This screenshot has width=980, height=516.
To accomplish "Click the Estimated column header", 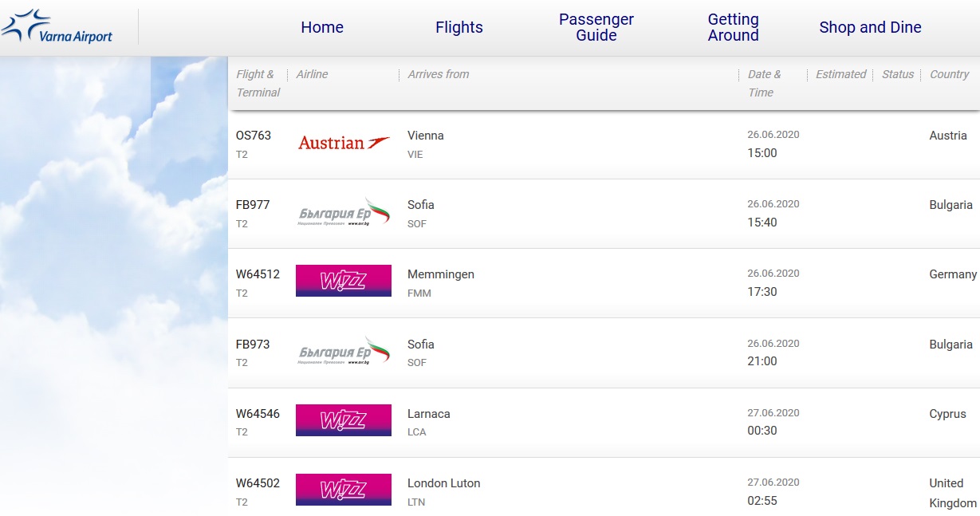I will (840, 74).
